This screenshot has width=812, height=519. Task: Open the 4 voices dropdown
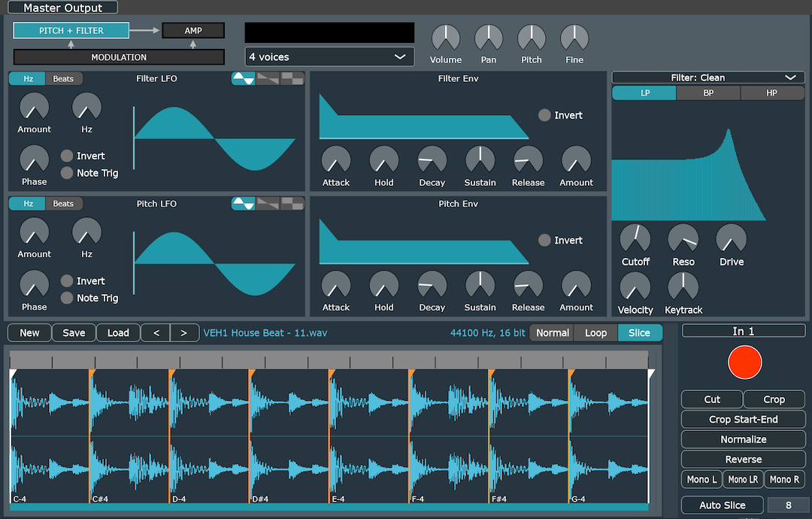(329, 56)
